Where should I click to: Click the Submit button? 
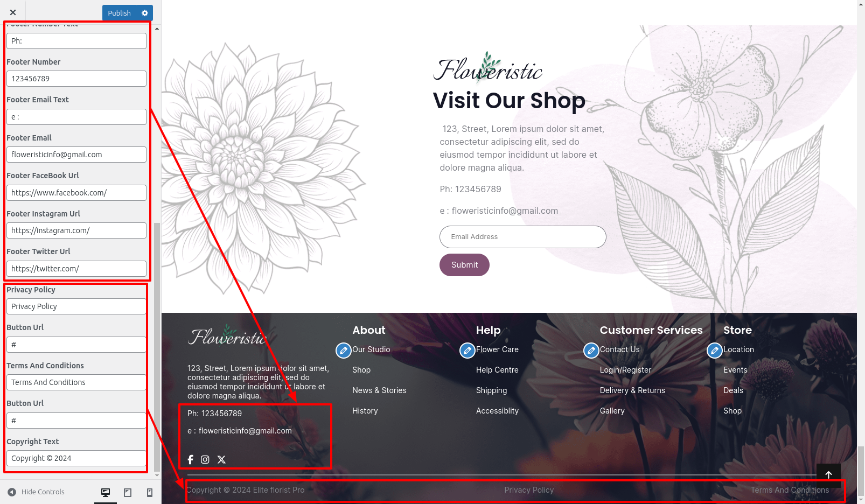[464, 265]
